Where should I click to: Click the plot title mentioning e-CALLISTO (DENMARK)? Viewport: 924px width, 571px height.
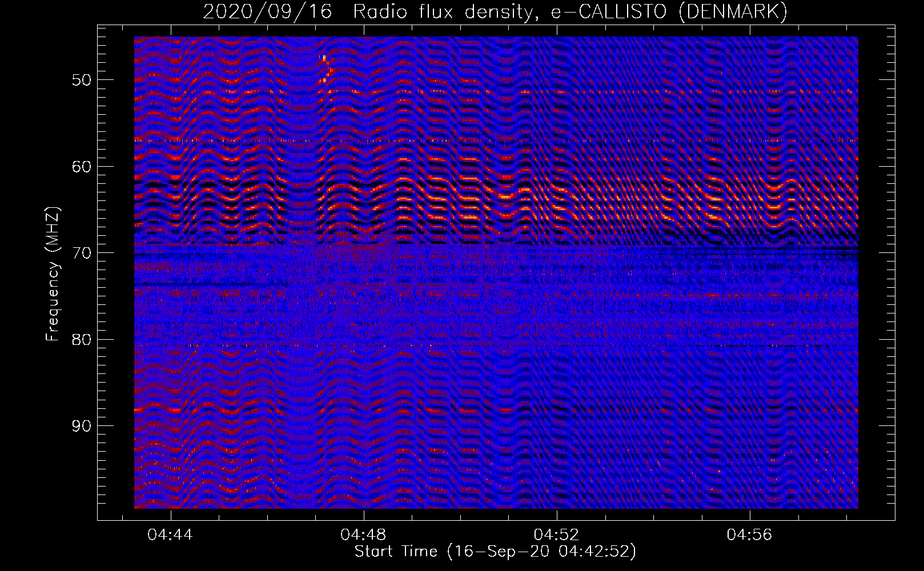click(x=495, y=11)
